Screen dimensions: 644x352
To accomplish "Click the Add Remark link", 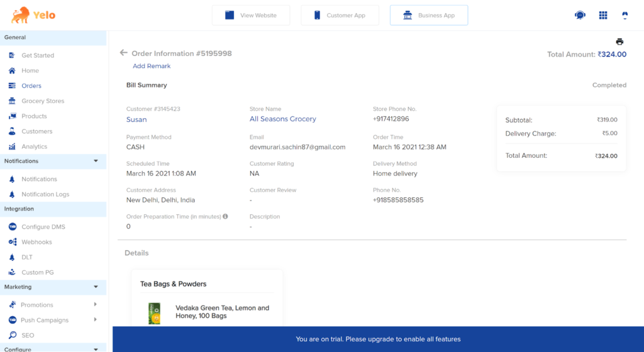I will point(152,66).
